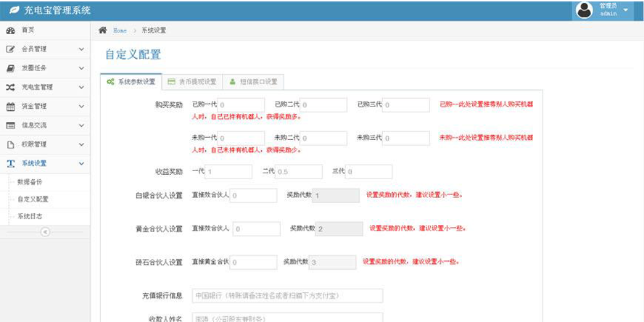Image resolution: width=644 pixels, height=322 pixels.
Task: Click the 权限管理 file icon
Action: tap(11, 144)
